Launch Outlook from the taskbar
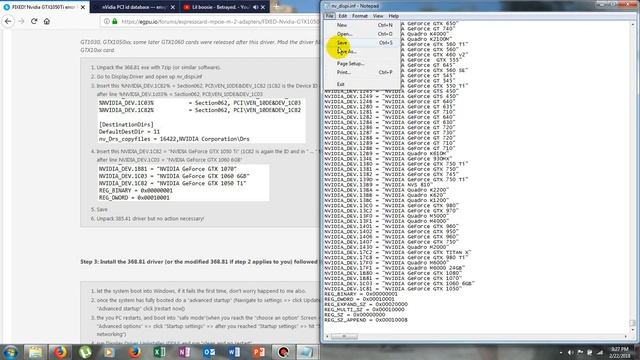The width and height of the screenshot is (640, 360). coord(209,352)
